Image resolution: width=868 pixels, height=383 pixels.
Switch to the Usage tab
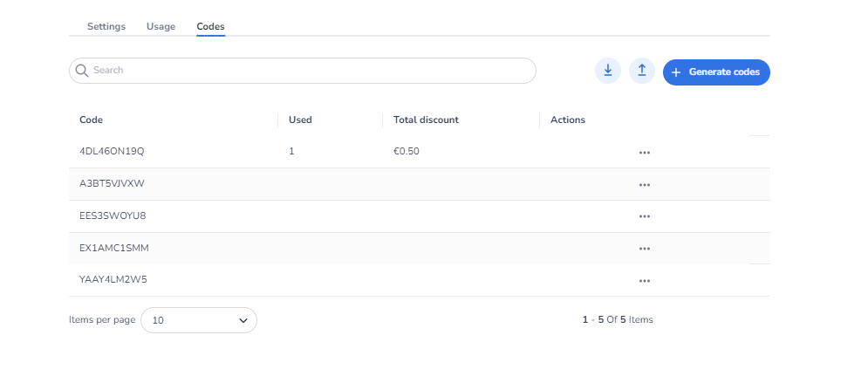click(161, 26)
